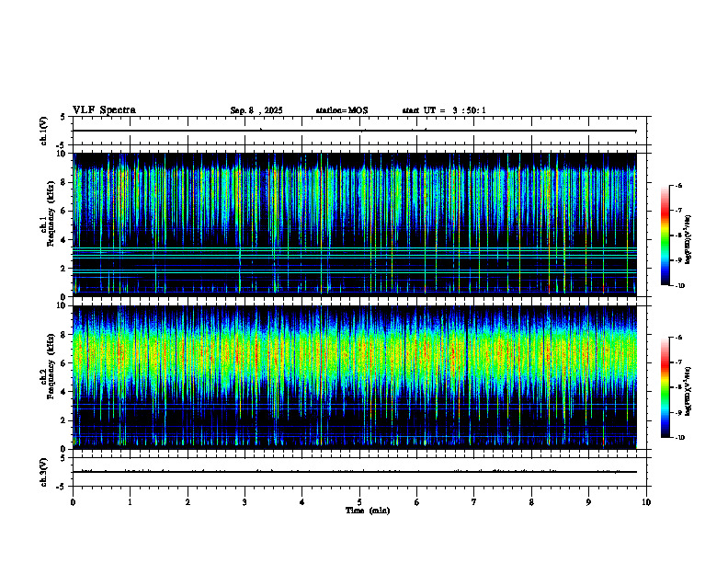Click the -8 label on ch.2 color bar
The image size is (728, 563).
point(678,387)
